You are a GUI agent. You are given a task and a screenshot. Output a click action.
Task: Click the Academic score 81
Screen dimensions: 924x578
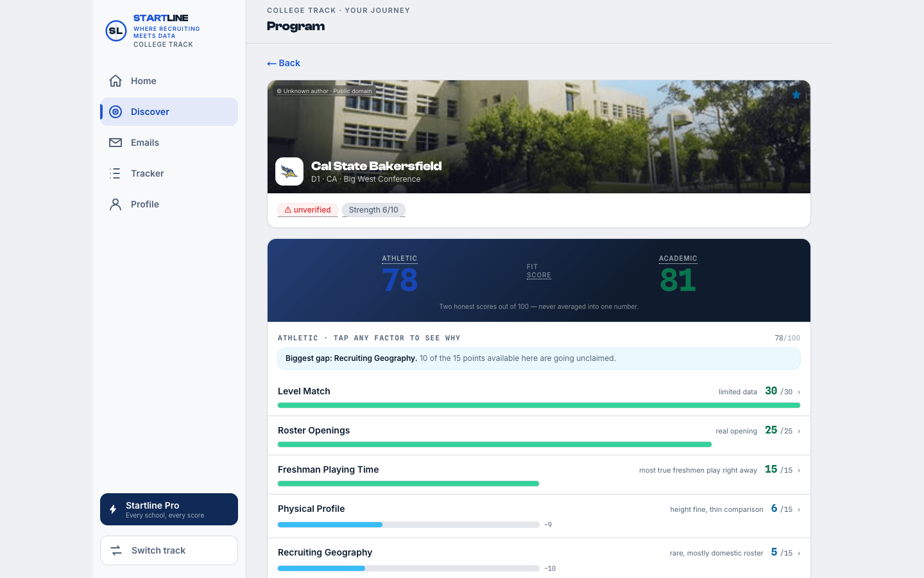(678, 280)
